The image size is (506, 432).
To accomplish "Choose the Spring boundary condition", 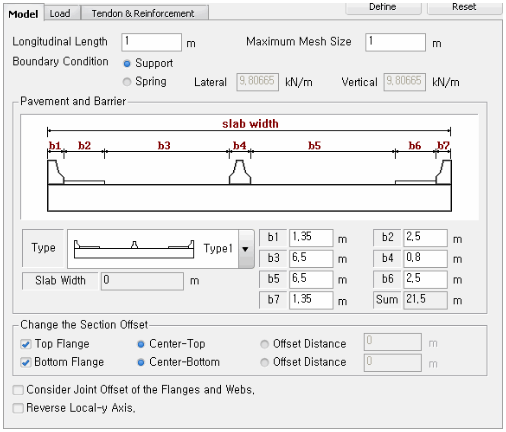I will coord(127,82).
